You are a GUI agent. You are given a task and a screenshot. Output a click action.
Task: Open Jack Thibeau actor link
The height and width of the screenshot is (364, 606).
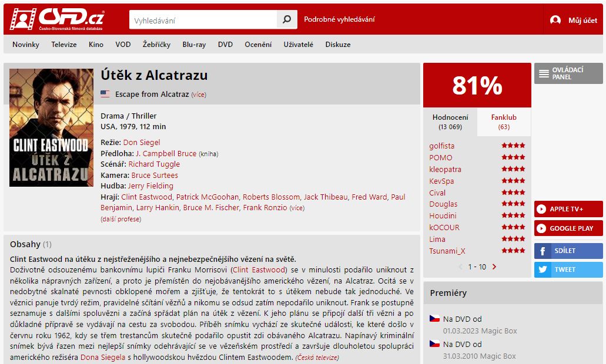(x=326, y=197)
